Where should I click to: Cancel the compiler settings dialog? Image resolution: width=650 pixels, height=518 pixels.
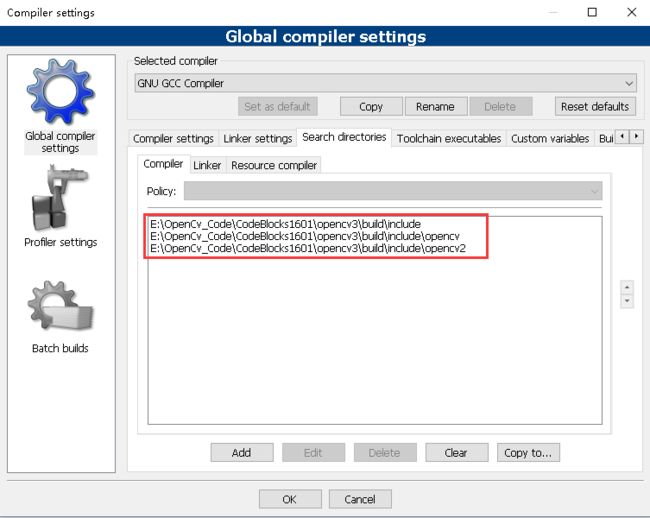tap(360, 499)
